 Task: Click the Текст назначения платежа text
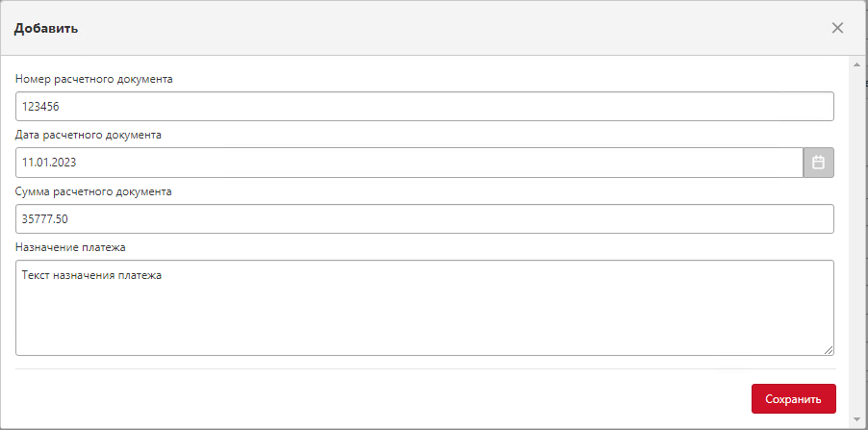tap(91, 275)
